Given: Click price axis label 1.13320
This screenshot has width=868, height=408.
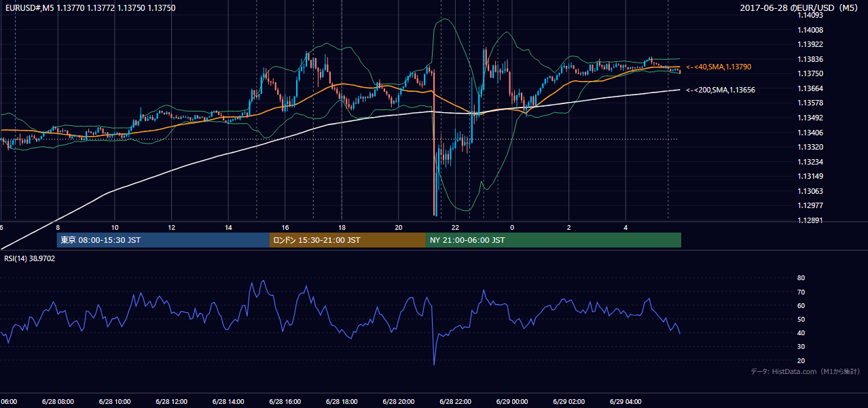Looking at the screenshot, I should click(810, 147).
